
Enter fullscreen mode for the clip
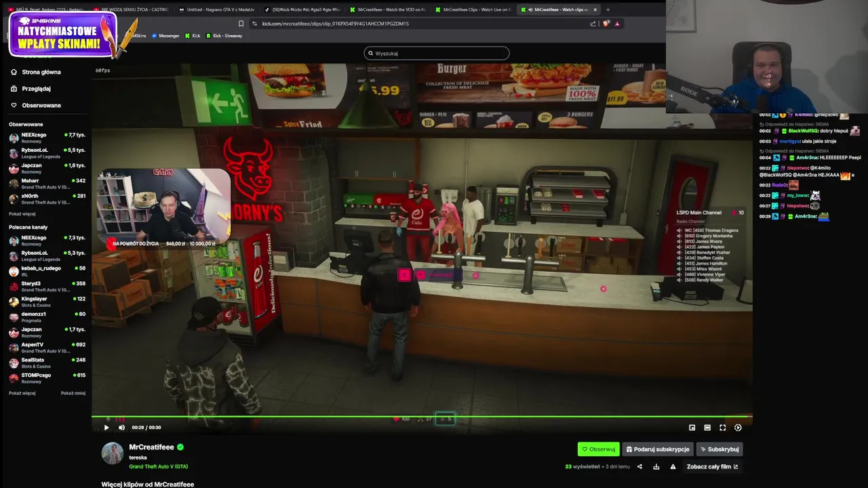point(722,428)
